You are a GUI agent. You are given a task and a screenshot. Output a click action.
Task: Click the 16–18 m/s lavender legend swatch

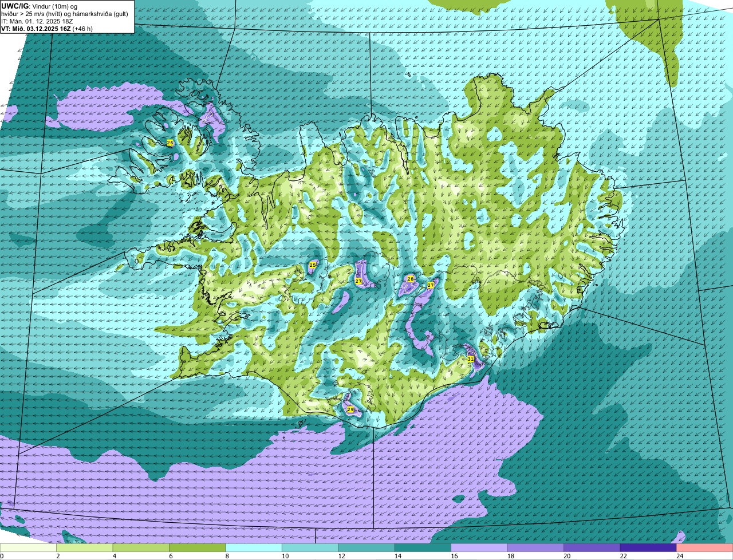pos(479,548)
